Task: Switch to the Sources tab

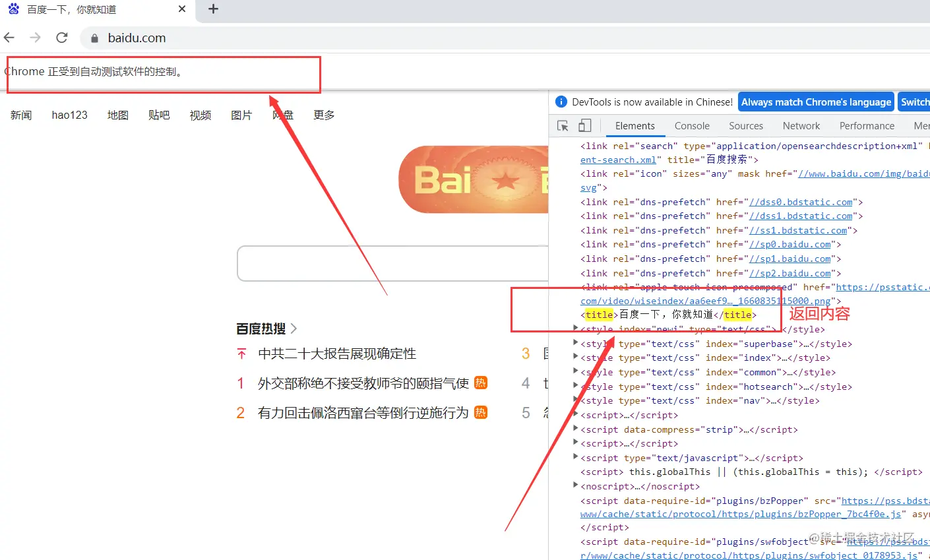Action: pyautogui.click(x=746, y=125)
